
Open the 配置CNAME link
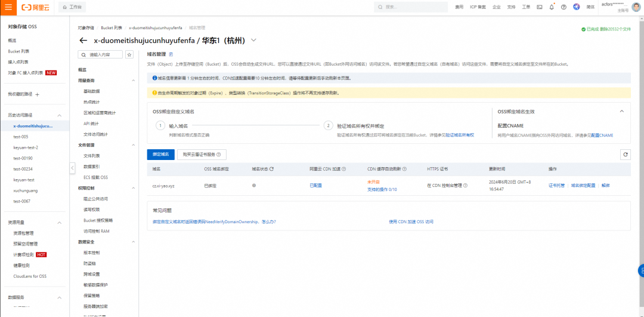click(x=602, y=135)
